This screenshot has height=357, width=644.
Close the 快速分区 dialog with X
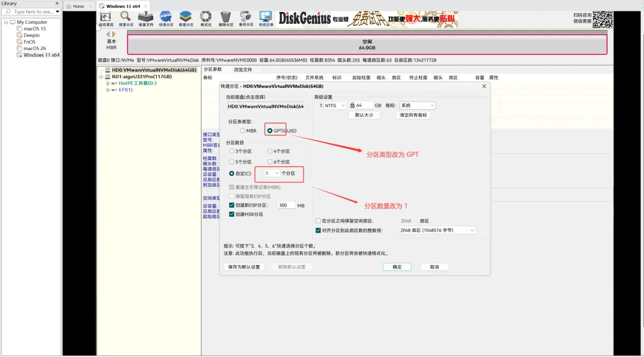click(x=484, y=87)
